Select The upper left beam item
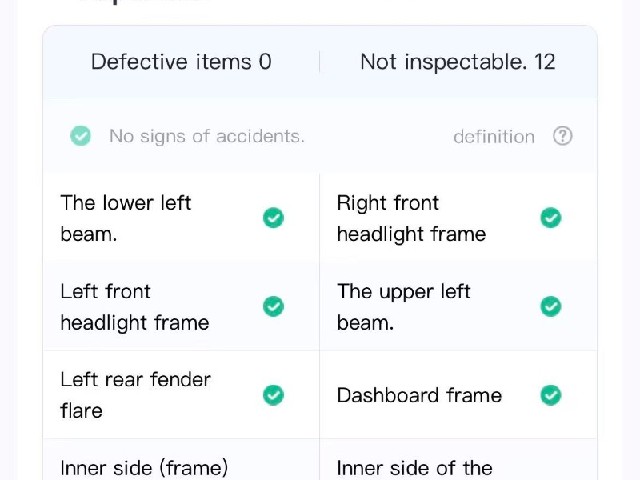Viewport: 640px width, 480px height. pyautogui.click(x=458, y=307)
